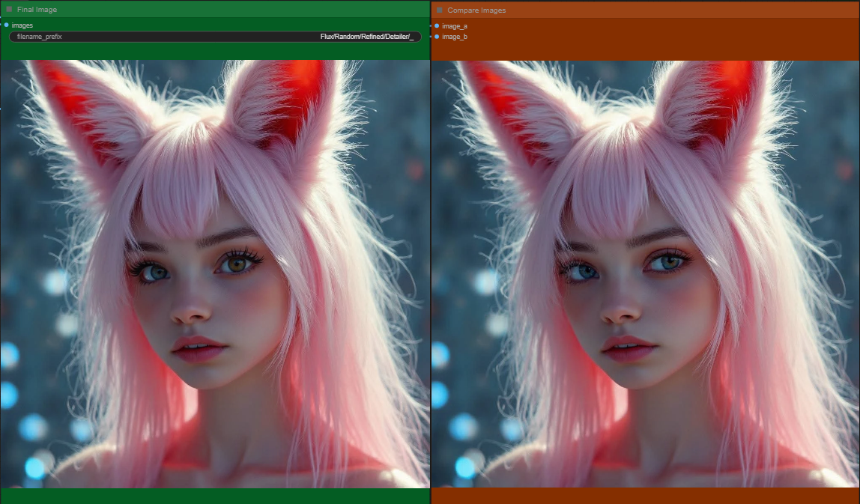Click the images input label
The image size is (860, 504).
22,25
